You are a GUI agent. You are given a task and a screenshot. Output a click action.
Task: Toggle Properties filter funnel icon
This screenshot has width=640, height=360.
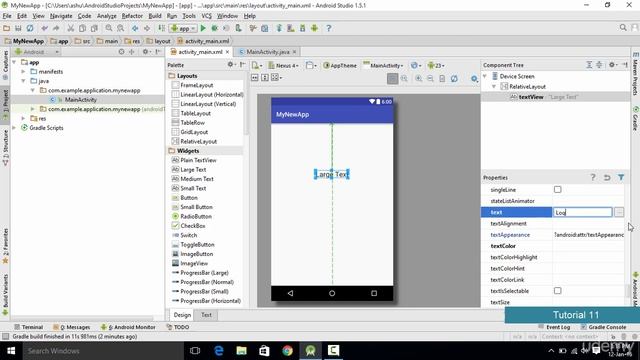(621, 177)
